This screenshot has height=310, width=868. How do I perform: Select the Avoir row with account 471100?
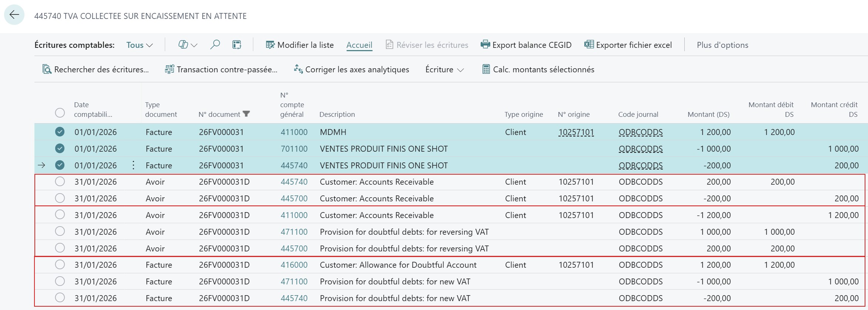[60, 231]
